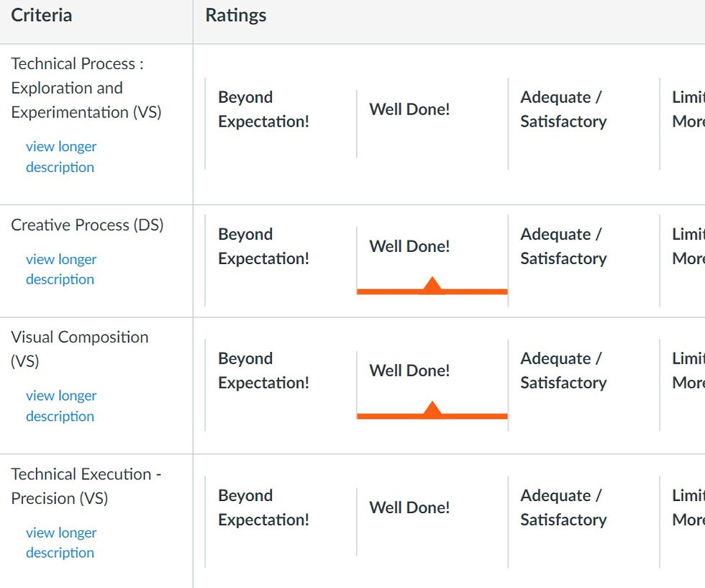View longer description of Visual Composition (VS)
The image size is (705, 588).
(61, 406)
